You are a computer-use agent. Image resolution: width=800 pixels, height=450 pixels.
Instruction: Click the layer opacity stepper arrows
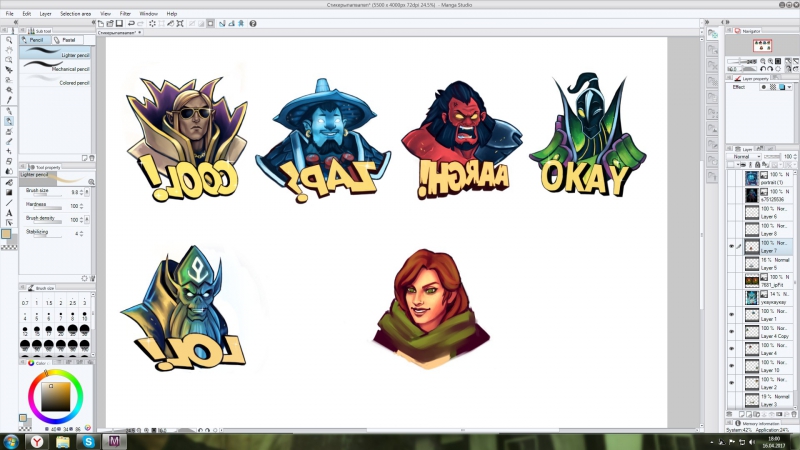[x=795, y=157]
